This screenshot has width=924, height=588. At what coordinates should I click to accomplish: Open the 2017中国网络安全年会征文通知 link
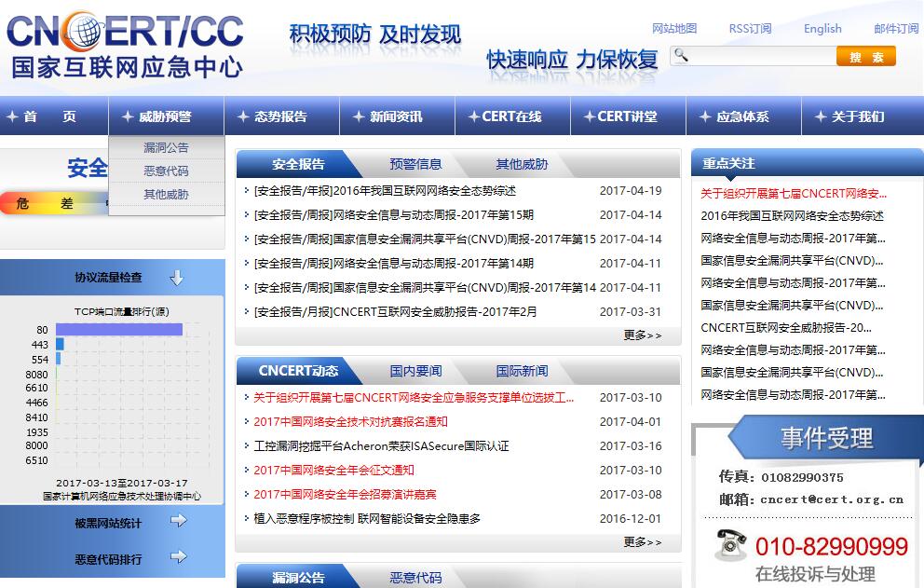333,470
